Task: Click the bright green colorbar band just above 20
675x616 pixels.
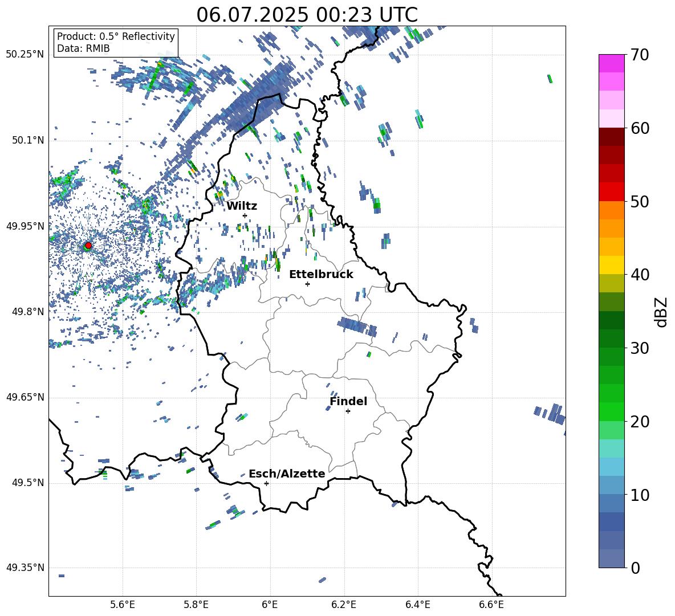Action: click(x=611, y=411)
